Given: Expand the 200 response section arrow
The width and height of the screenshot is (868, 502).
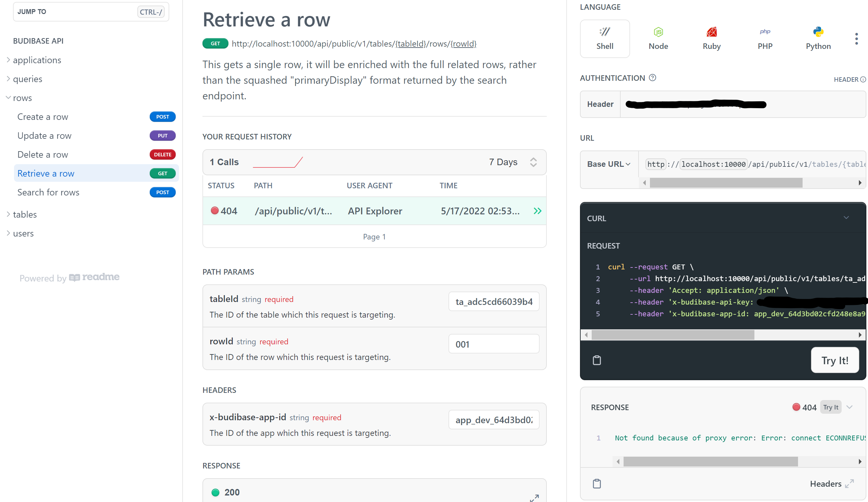Looking at the screenshot, I should coord(534,498).
